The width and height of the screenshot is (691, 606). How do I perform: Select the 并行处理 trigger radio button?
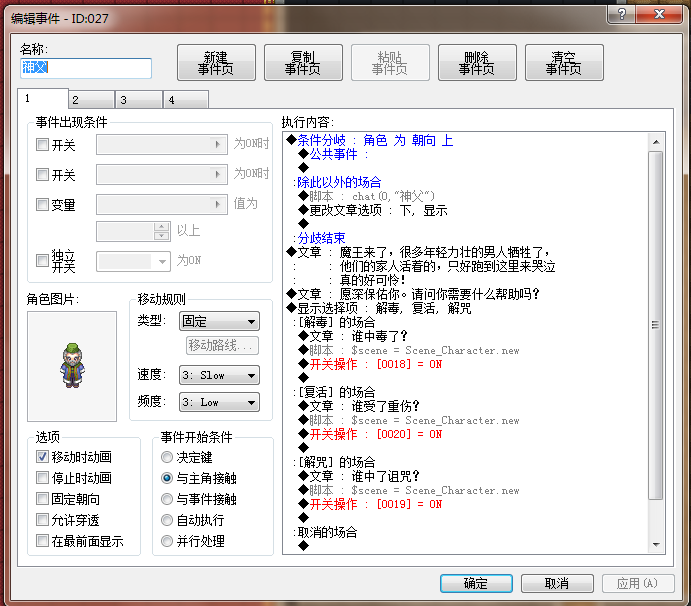[167, 541]
